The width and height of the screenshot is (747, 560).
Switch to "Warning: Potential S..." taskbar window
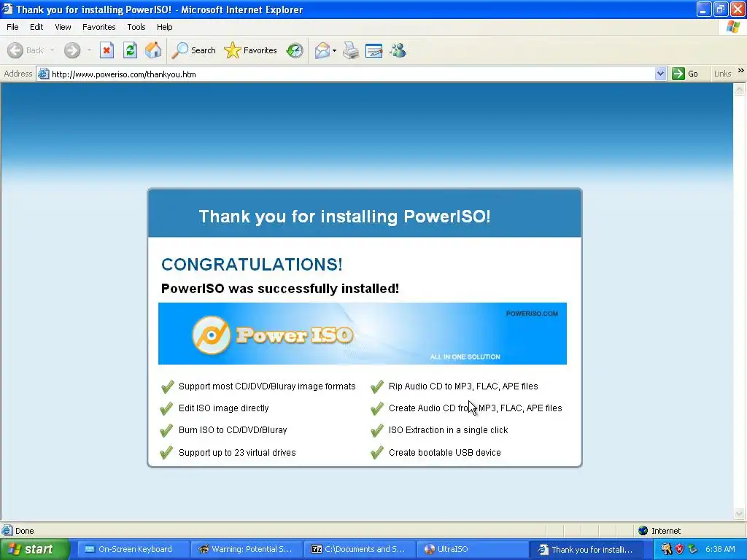coord(246,549)
